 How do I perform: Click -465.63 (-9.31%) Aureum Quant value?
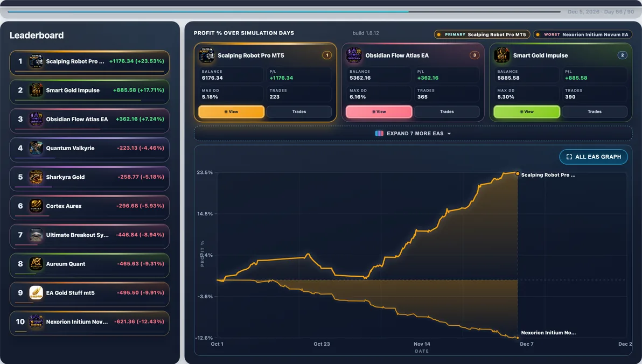141,264
